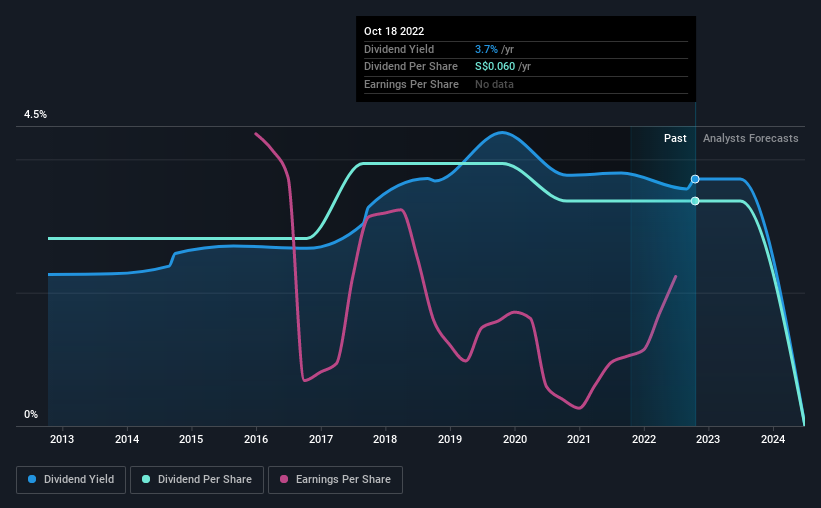The image size is (821, 508).
Task: Click the 'Oct 18 2022' tooltip date
Action: [x=394, y=31]
